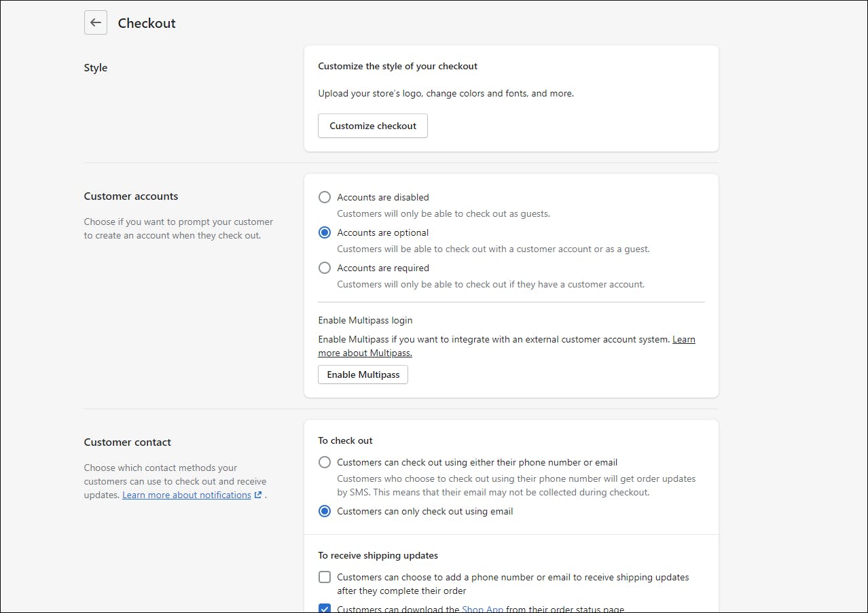Click 'only be able to check out if they have a customer account' text

pyautogui.click(x=491, y=284)
